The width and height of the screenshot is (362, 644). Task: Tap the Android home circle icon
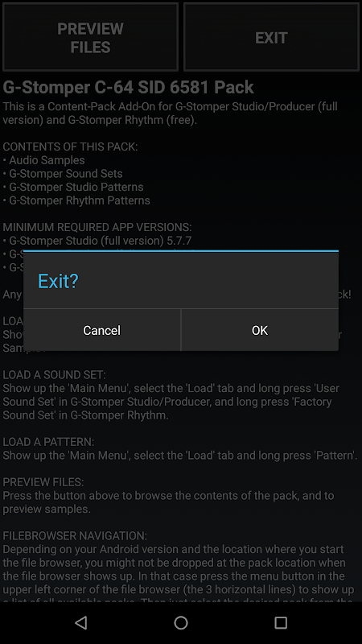click(181, 622)
